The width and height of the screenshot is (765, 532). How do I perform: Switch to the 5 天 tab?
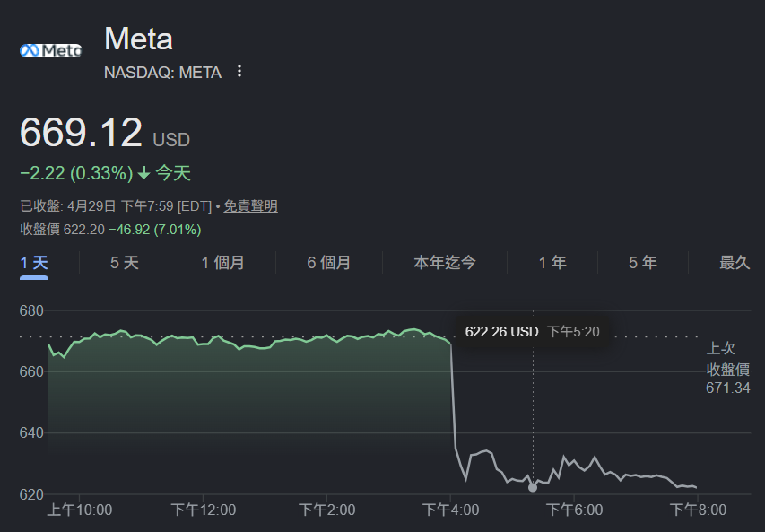pyautogui.click(x=125, y=263)
